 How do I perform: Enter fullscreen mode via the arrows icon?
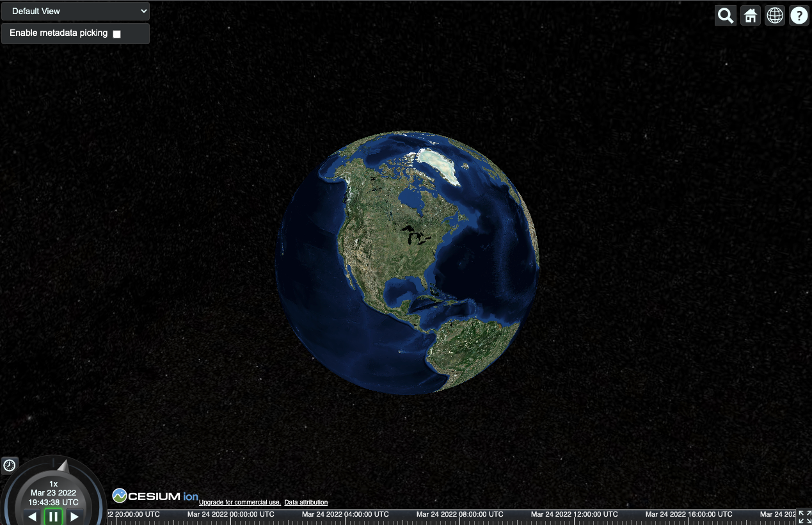point(805,517)
